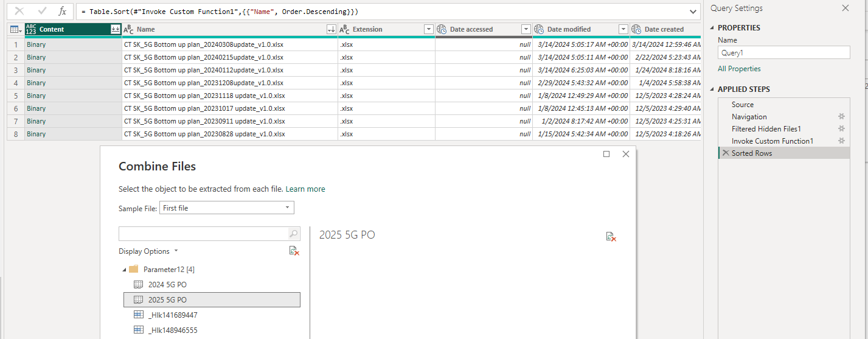Collapse the Parameter12 folder node

pyautogui.click(x=124, y=270)
